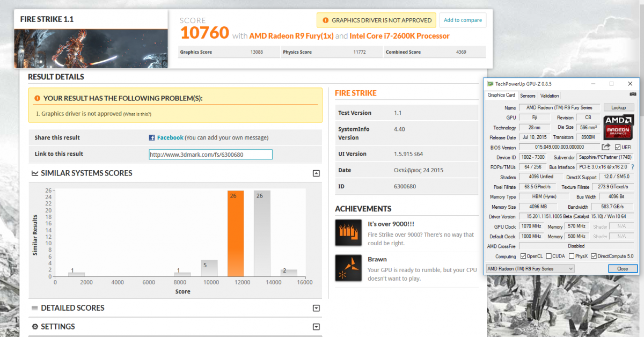Click the Device ID value 1002 - 7300
This screenshot has height=337, width=644.
[532, 157]
